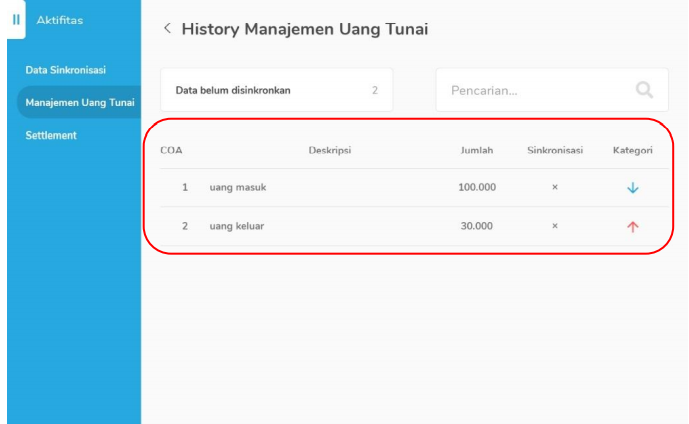
Task: Click the sidebar pause-style menu icon
Action: [16, 20]
